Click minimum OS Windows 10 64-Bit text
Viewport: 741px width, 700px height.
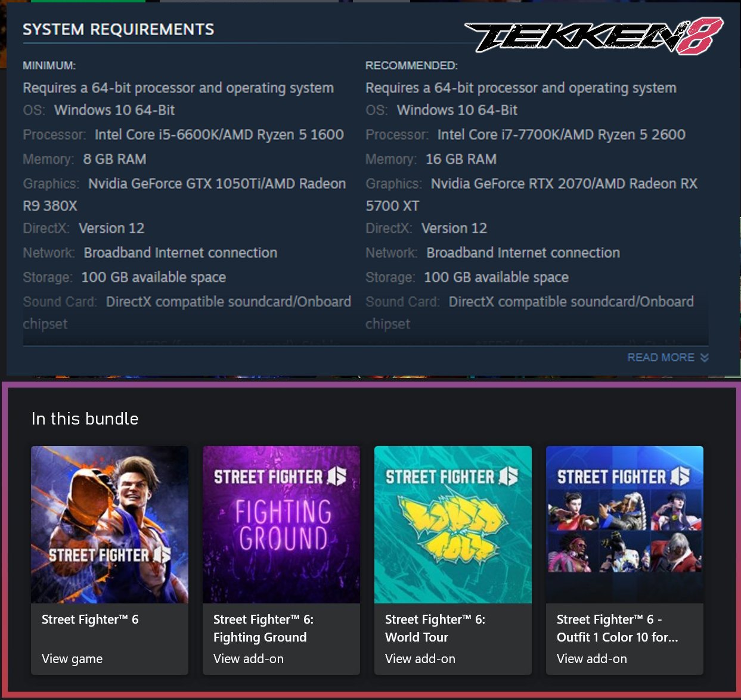pyautogui.click(x=114, y=110)
